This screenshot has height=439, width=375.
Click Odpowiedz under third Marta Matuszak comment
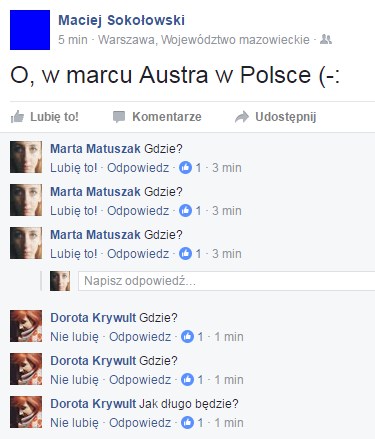(x=138, y=254)
